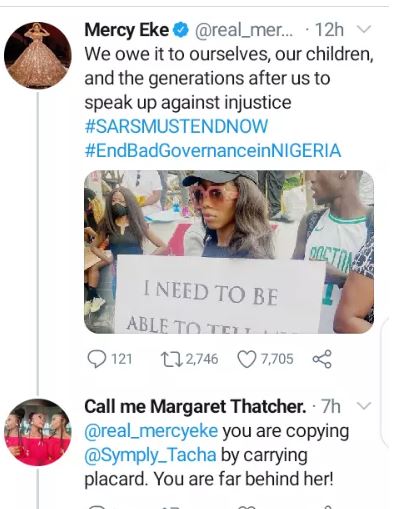
Task: Expand options chevron on Margaret Thatcher reply
Action: (364, 406)
